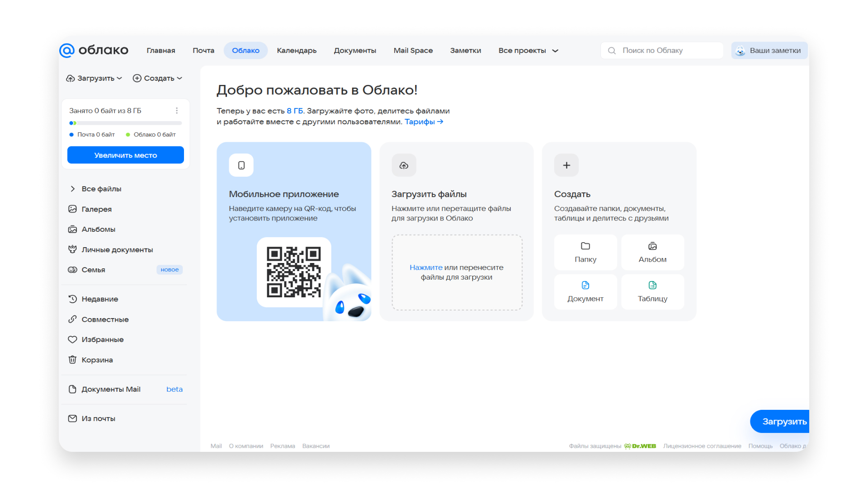Click the Избранные heart icon
The image size is (868, 488).
[72, 339]
